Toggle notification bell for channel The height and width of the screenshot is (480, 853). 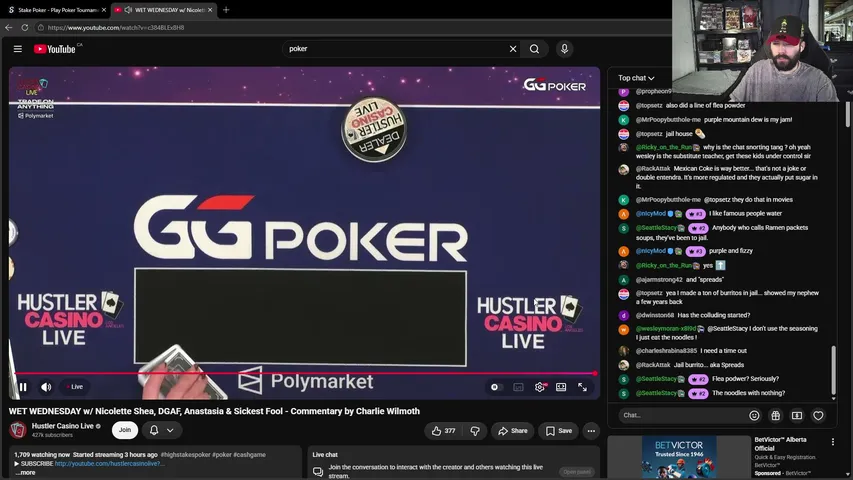click(154, 430)
